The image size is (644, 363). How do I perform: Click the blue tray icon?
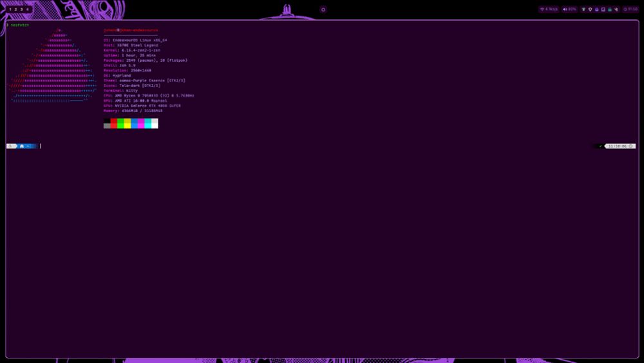tap(596, 9)
